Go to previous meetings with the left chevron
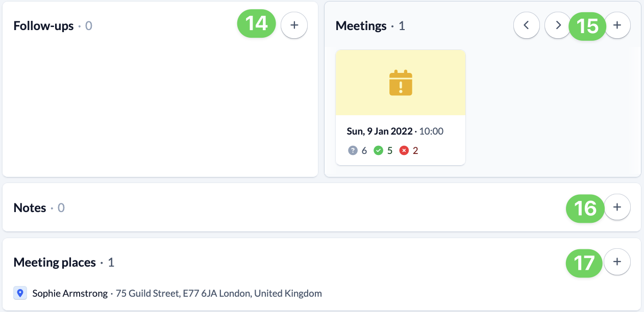The width and height of the screenshot is (644, 312). point(527,25)
